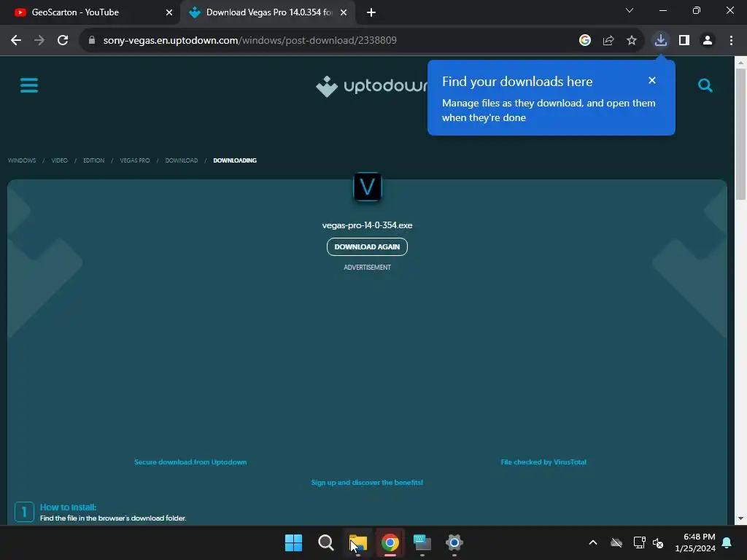
Task: Click the 'How to install:' heading
Action: tap(68, 507)
